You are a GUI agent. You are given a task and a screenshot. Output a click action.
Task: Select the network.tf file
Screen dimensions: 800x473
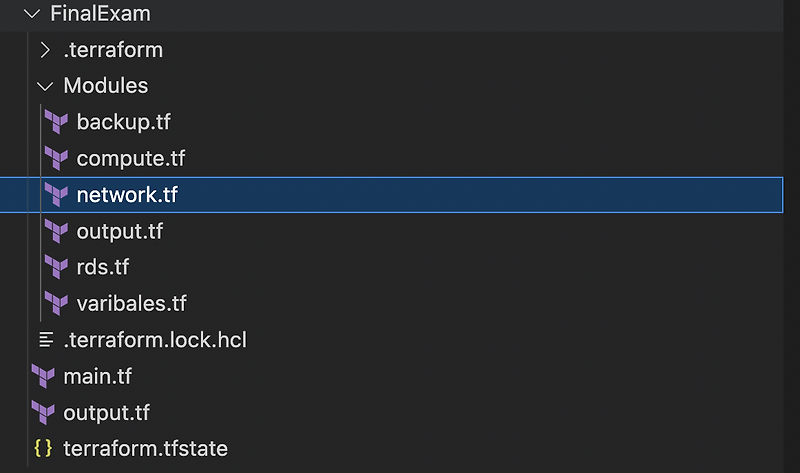[126, 195]
